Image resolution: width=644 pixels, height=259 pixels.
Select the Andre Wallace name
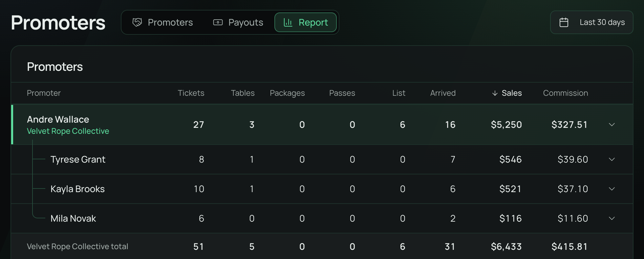click(x=58, y=119)
